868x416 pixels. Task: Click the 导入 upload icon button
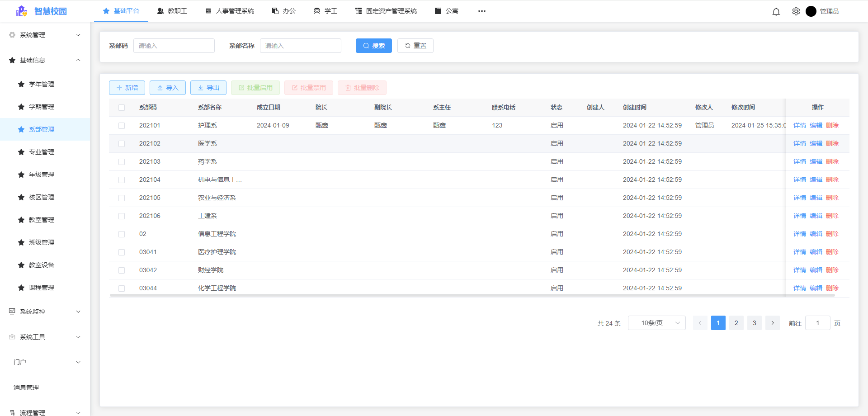coord(160,87)
